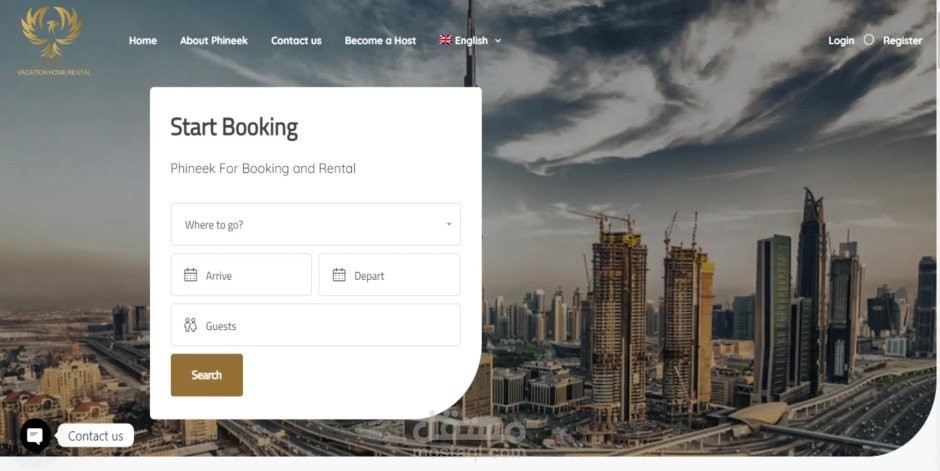Expand the English language dropdown chevron
940x471 pixels.
pyautogui.click(x=498, y=41)
